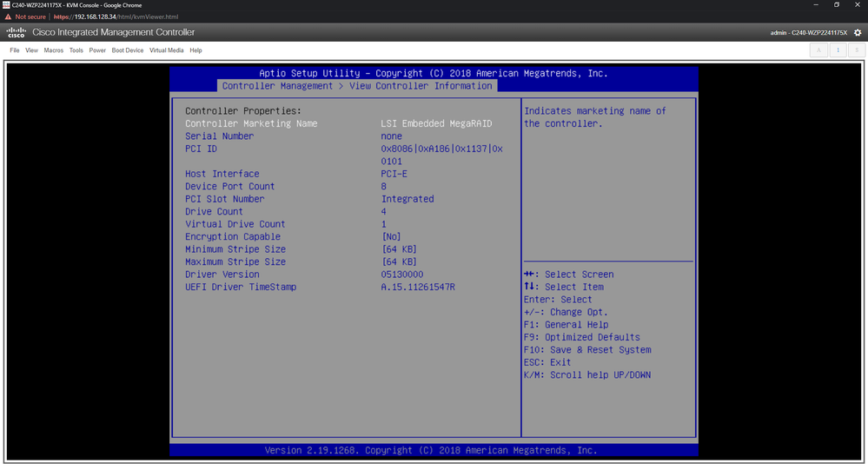Viewport: 868px width, 470px height.
Task: Toggle the 1 keyboard indicator button
Action: 838,50
